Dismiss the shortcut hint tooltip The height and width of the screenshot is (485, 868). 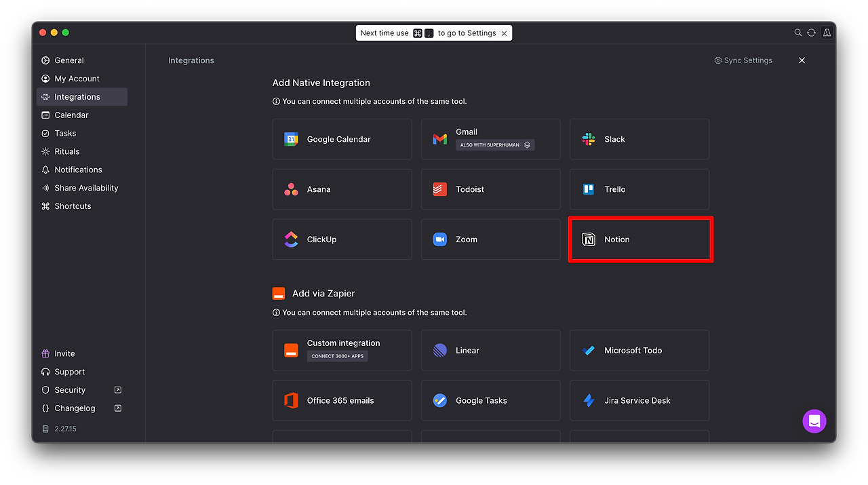[x=504, y=33]
